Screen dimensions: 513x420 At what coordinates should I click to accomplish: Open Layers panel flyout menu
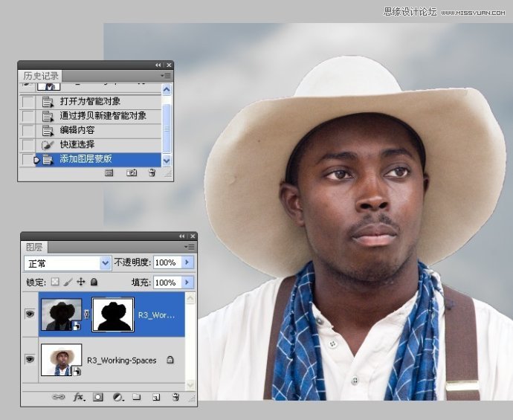[190, 247]
